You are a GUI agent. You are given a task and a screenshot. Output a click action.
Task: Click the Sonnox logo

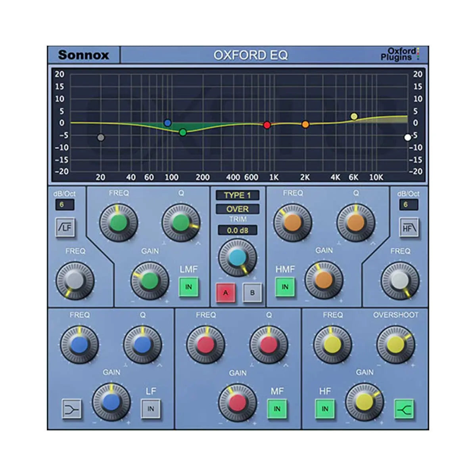click(84, 55)
